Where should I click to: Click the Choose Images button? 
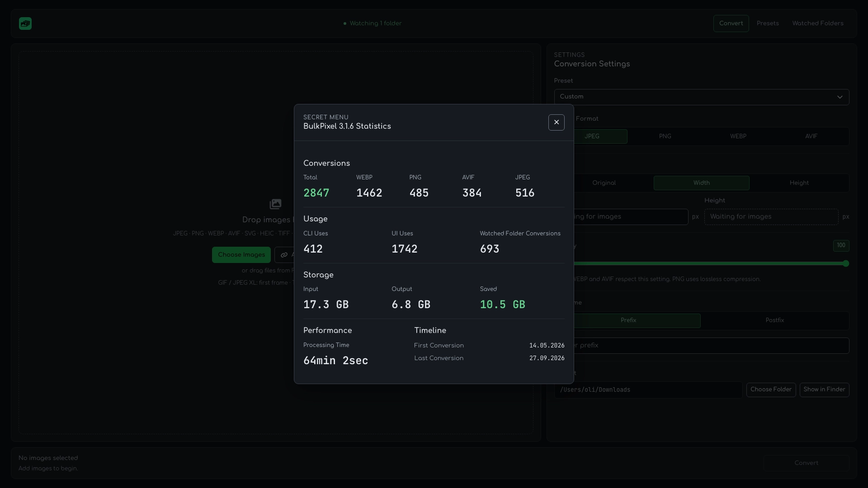pos(241,255)
